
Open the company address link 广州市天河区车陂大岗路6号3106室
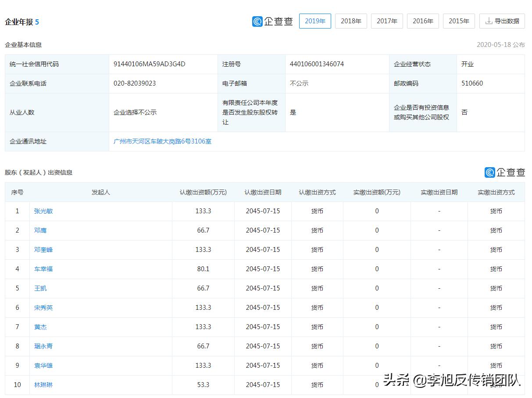coord(162,141)
